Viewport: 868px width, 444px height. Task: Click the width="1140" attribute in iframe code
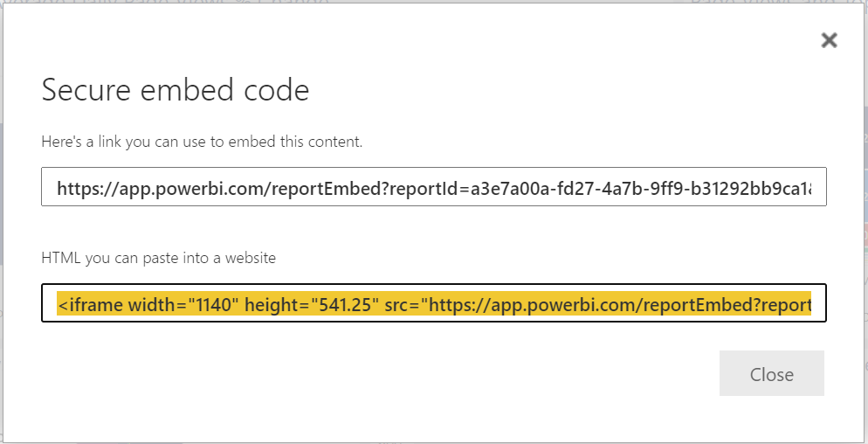pos(183,304)
